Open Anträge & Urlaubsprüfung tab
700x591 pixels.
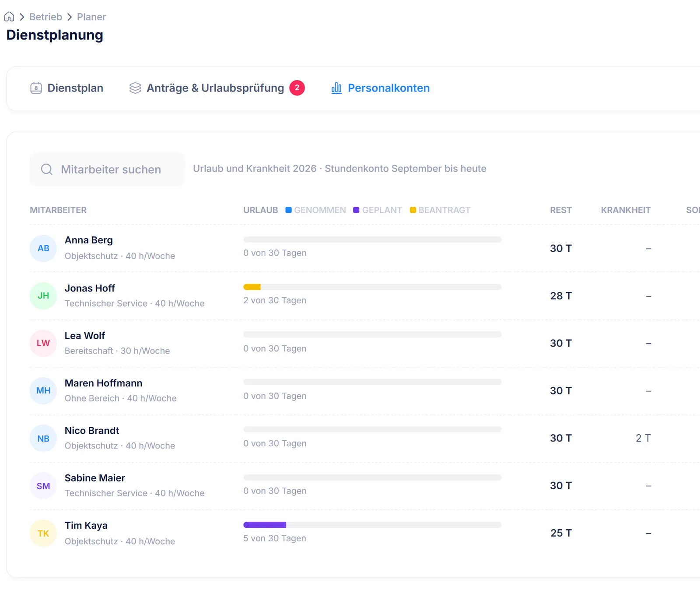(217, 88)
